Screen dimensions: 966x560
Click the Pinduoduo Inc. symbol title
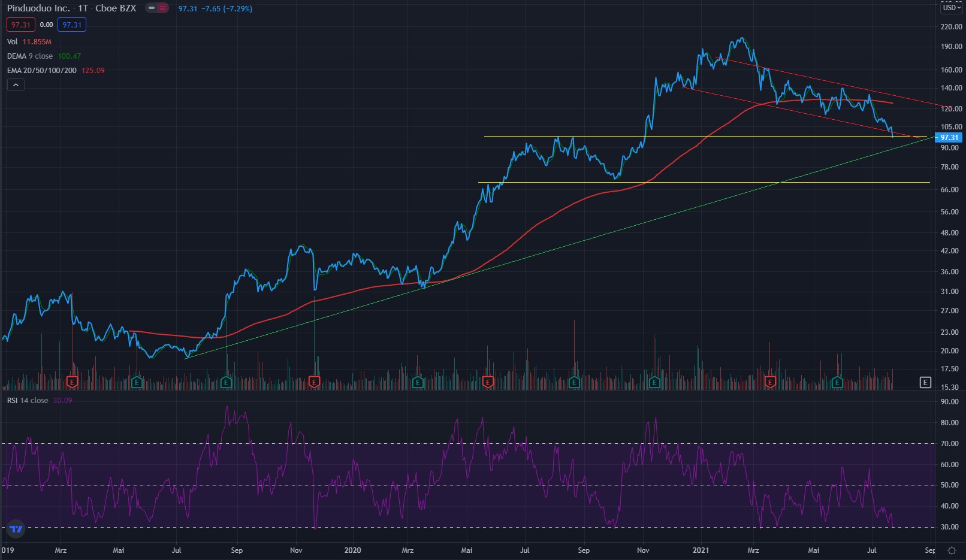(38, 8)
